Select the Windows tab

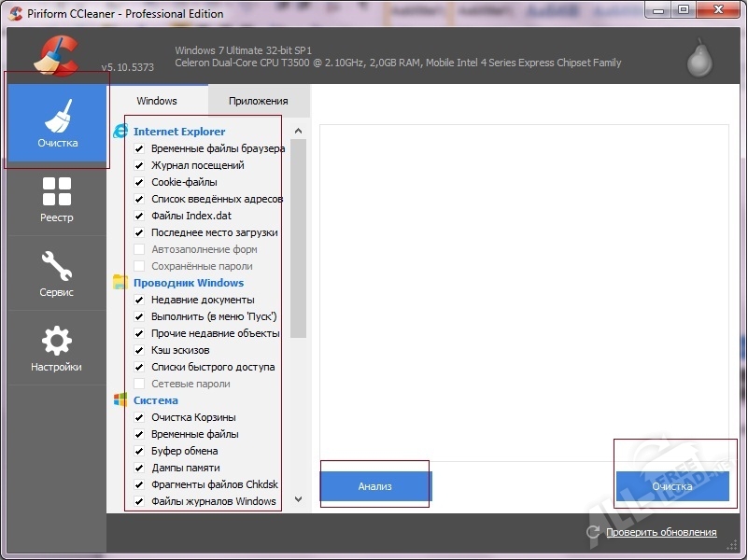[157, 100]
